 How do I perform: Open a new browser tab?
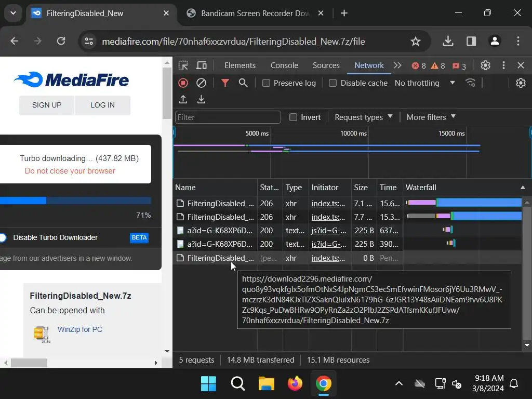[x=344, y=13]
